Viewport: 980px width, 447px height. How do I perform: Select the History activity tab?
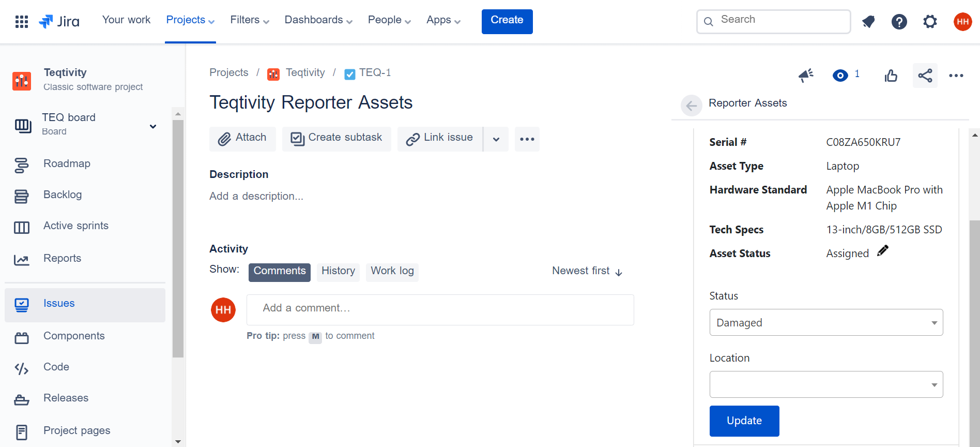tap(338, 272)
